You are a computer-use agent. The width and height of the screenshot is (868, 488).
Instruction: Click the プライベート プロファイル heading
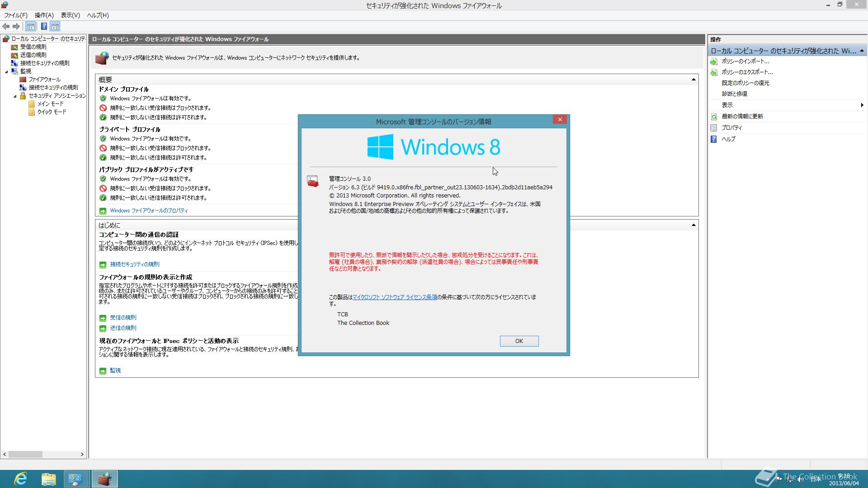pyautogui.click(x=130, y=130)
